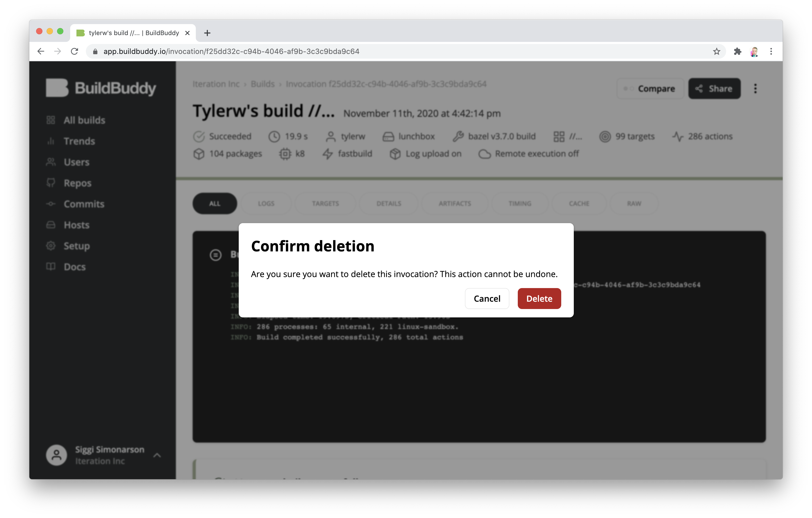Click the address bar URL
Image resolution: width=812 pixels, height=518 pixels.
coord(231,51)
